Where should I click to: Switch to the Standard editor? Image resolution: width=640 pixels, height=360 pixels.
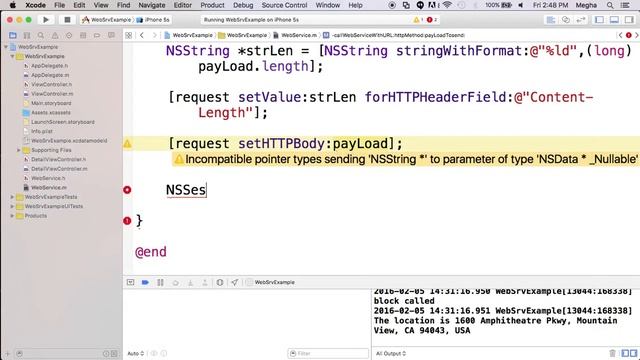pos(551,20)
